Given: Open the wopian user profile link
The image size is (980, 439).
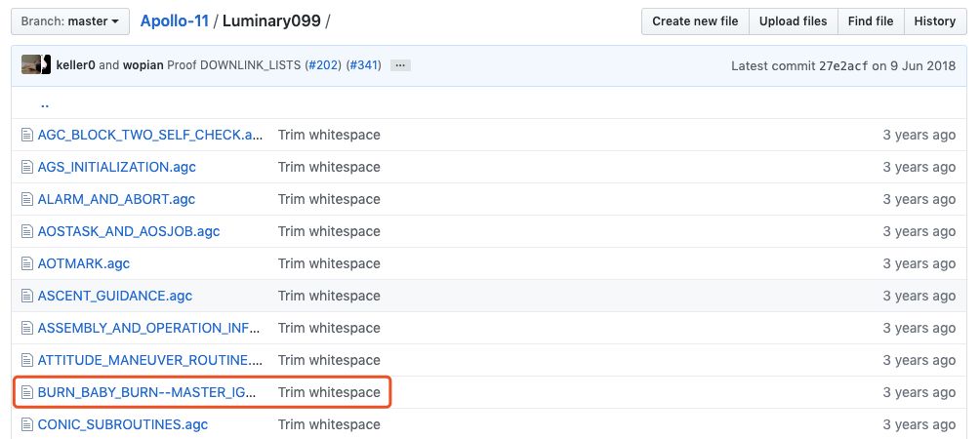Looking at the screenshot, I should click(143, 65).
